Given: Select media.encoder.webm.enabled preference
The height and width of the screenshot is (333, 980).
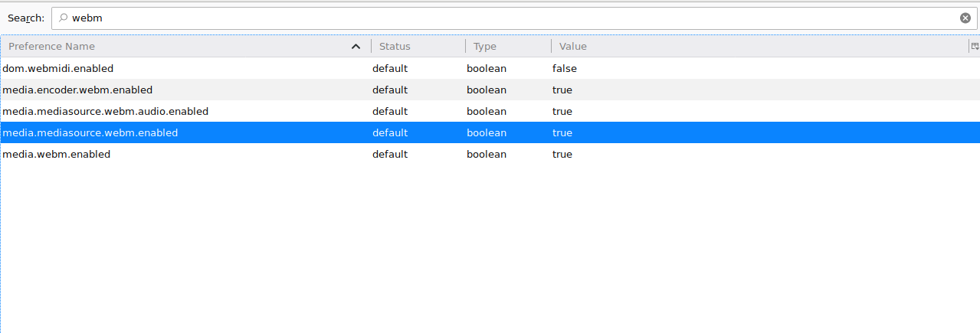Looking at the screenshot, I should click(490, 90).
